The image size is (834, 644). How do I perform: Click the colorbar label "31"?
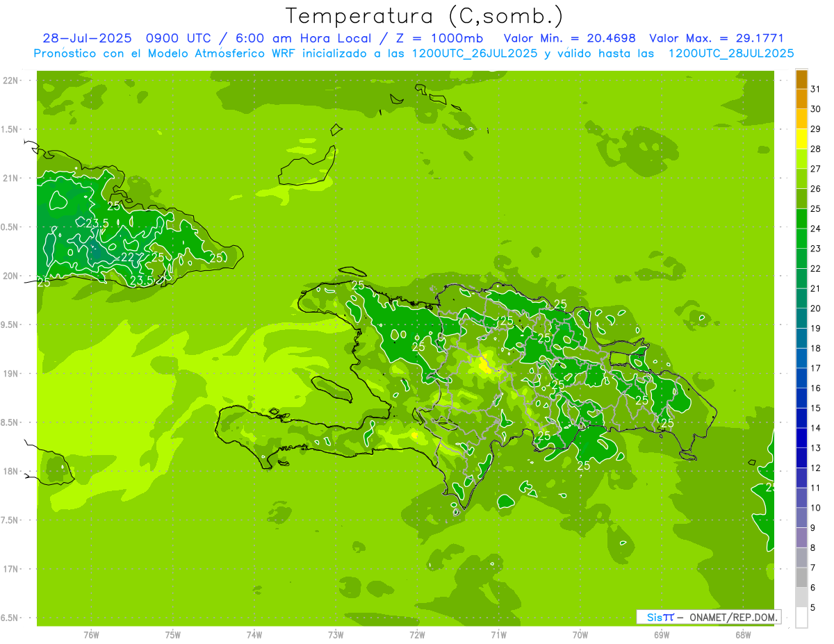click(815, 89)
